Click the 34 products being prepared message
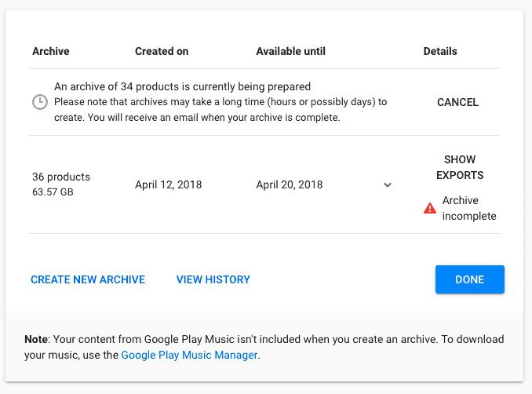Image resolution: width=532 pixels, height=394 pixels. click(182, 86)
